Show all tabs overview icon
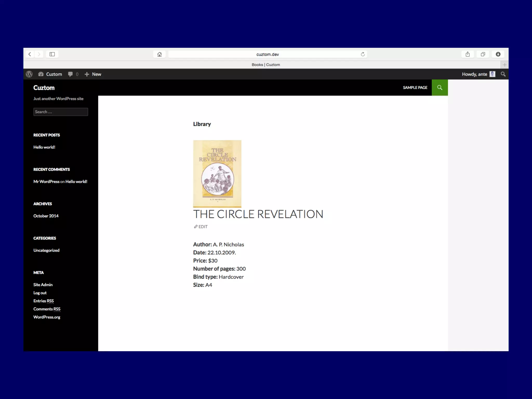The height and width of the screenshot is (399, 532). pyautogui.click(x=483, y=54)
